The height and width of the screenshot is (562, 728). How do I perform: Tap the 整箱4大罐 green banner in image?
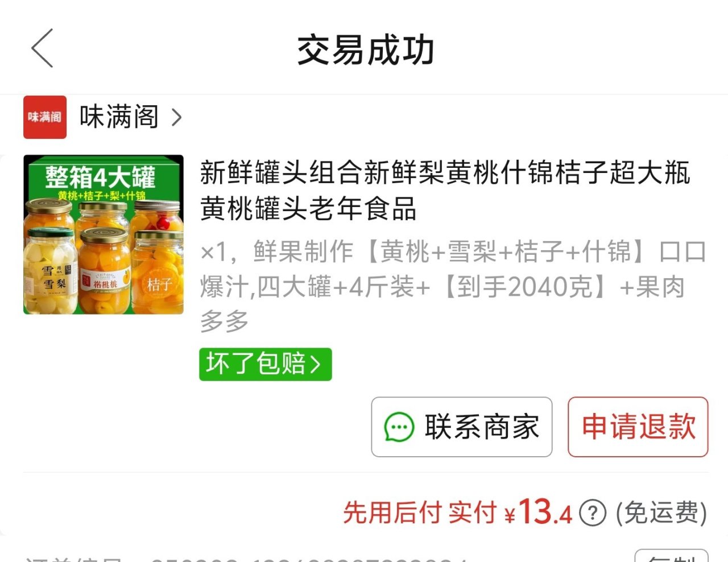click(100, 177)
